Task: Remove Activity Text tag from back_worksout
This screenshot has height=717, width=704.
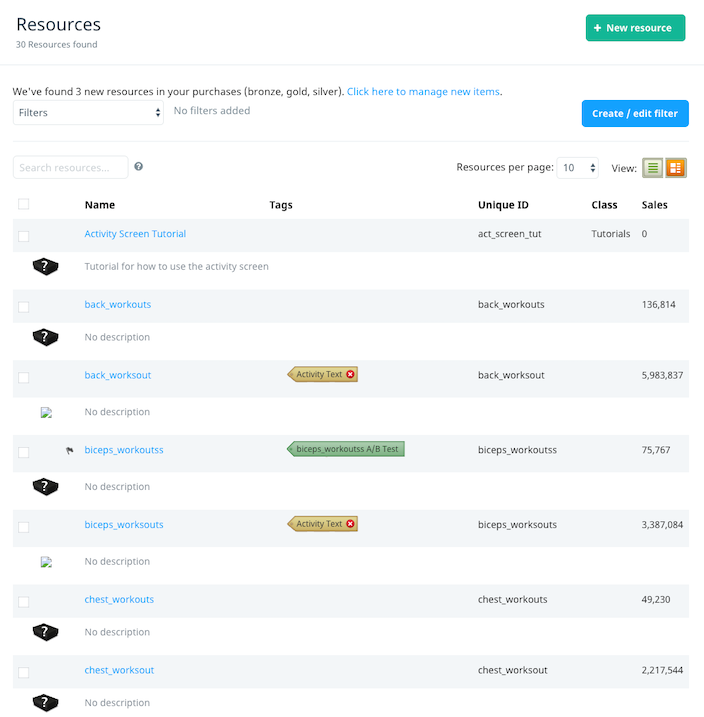Action: [x=350, y=374]
